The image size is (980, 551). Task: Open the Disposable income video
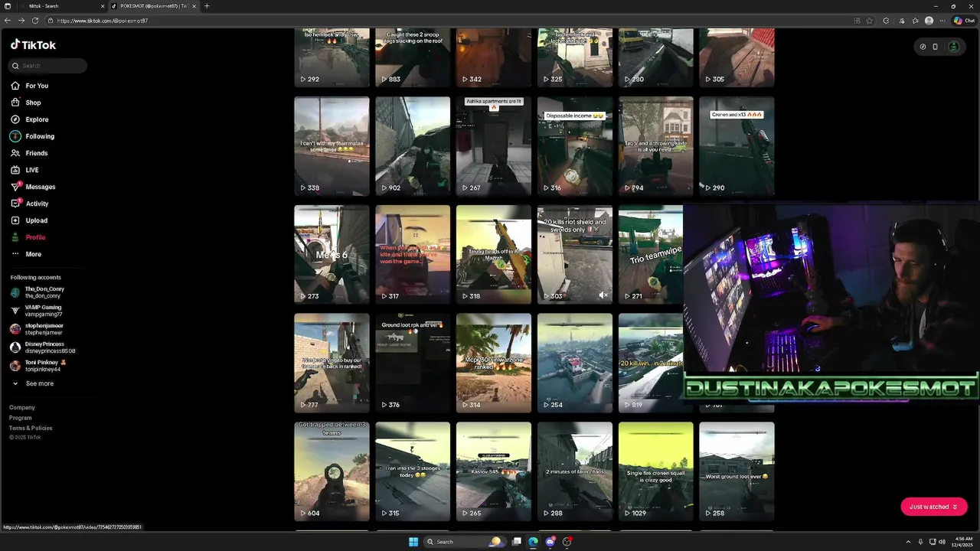[x=575, y=146]
